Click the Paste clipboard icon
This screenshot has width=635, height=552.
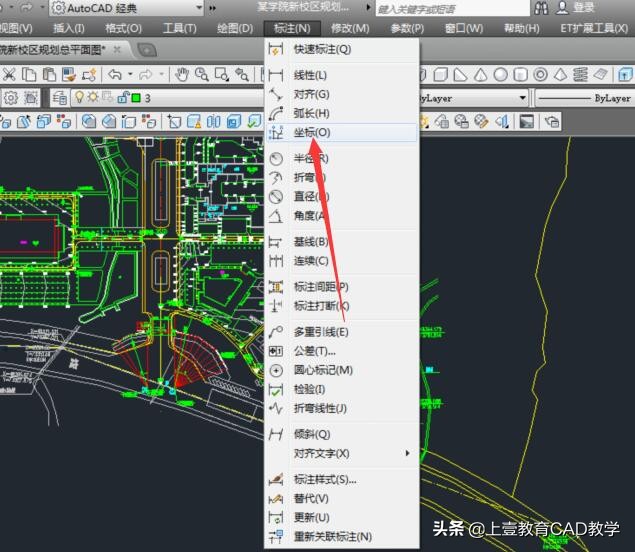(x=49, y=75)
